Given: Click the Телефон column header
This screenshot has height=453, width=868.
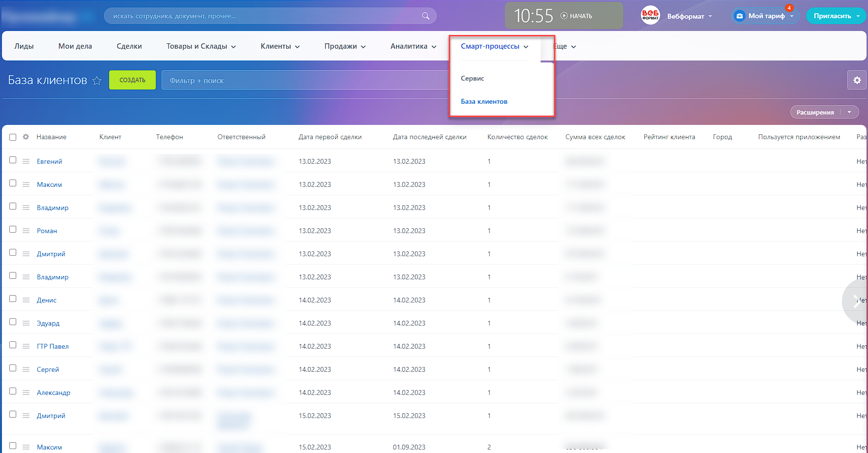Looking at the screenshot, I should (x=170, y=137).
